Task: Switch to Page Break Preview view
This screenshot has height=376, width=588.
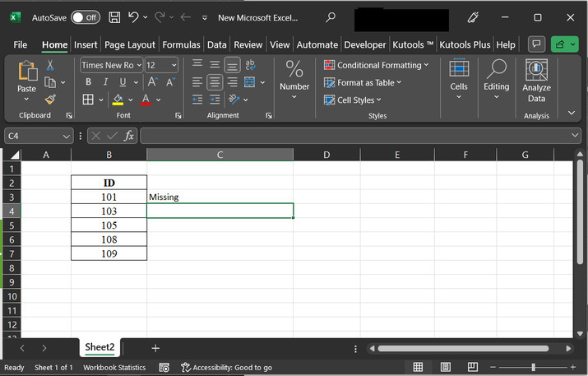Action: click(x=471, y=367)
